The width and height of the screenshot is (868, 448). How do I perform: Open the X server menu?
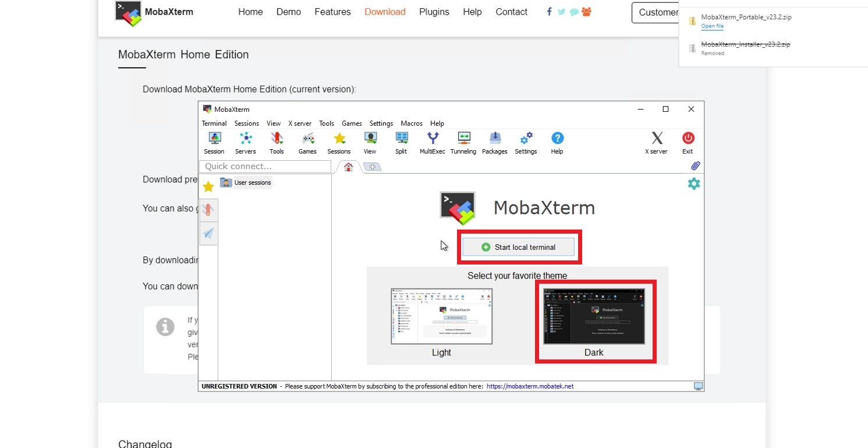(x=300, y=124)
